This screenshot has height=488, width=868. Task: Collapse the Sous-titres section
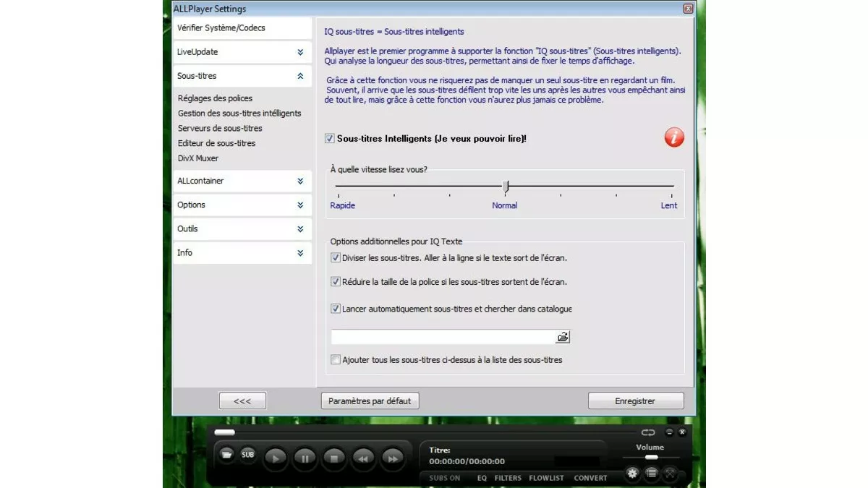coord(242,75)
